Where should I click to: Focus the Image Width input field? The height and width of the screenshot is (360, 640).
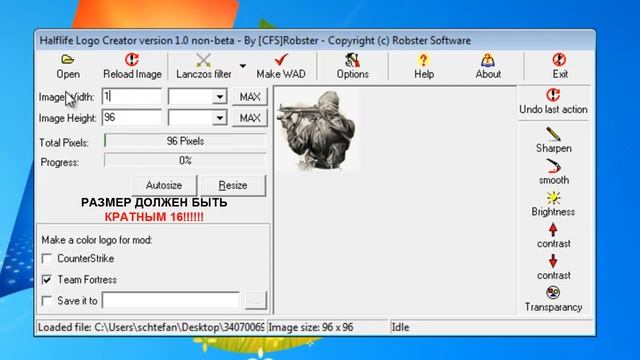coord(132,97)
